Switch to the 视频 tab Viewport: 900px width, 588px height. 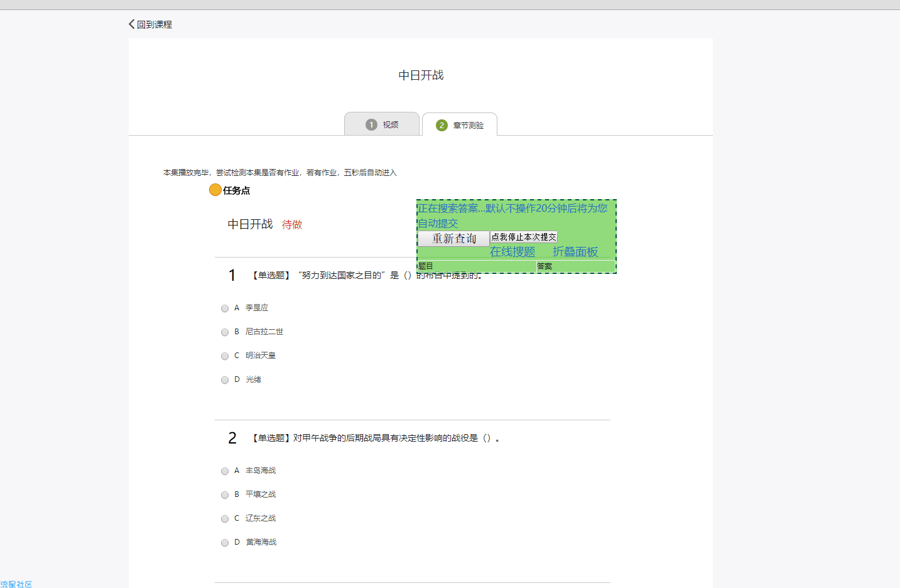pos(382,124)
